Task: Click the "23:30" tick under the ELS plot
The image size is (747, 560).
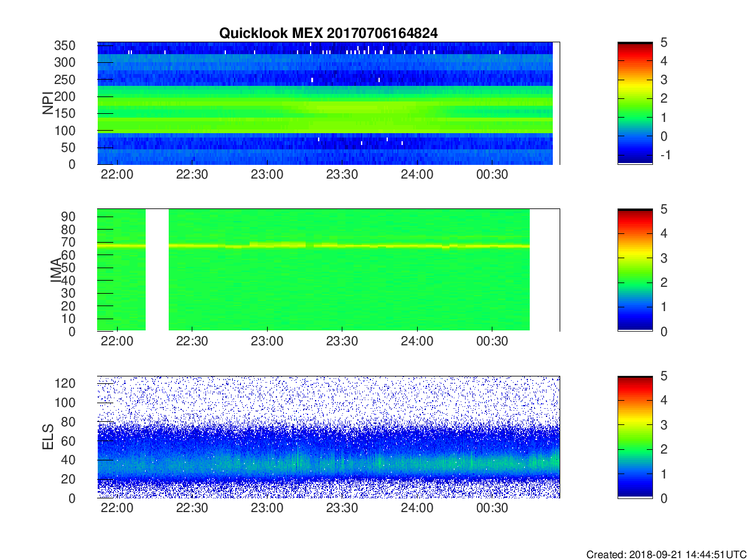Action: pyautogui.click(x=342, y=508)
